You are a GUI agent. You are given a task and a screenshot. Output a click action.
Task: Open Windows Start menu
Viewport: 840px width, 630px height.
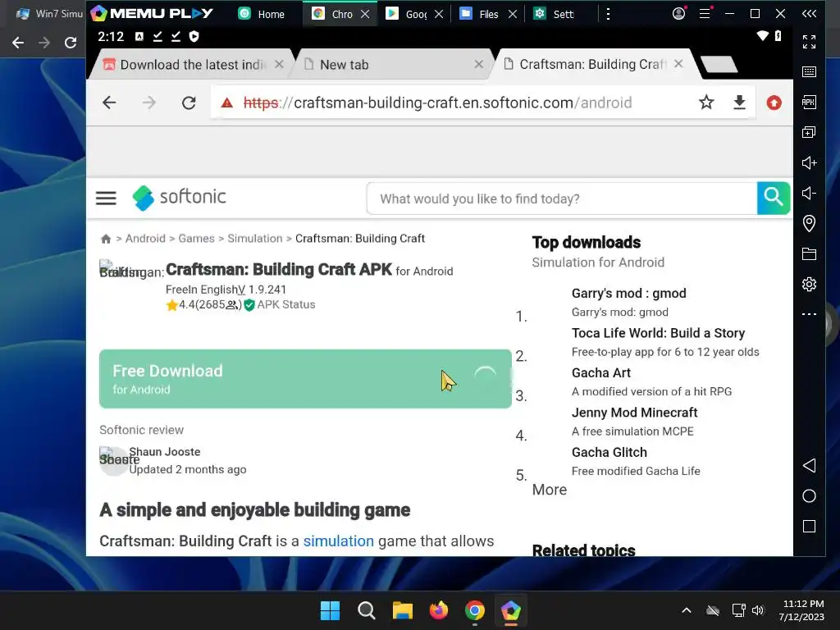tap(330, 610)
